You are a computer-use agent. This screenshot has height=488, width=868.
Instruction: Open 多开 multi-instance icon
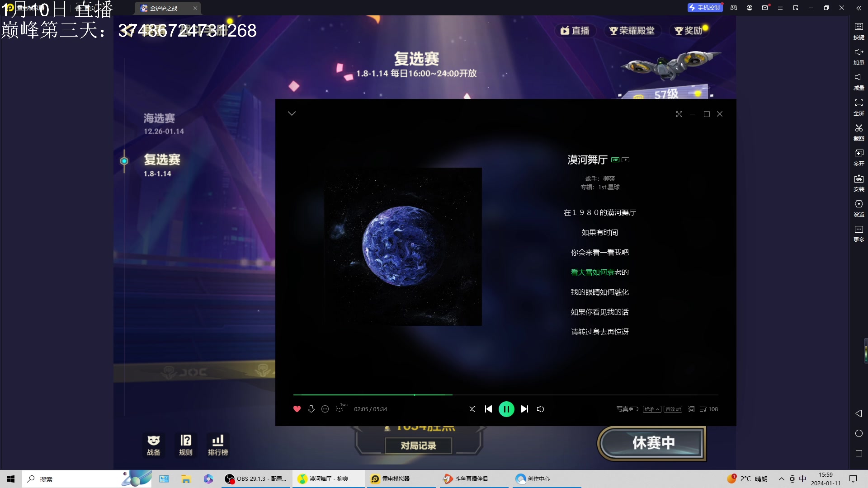coord(859,157)
